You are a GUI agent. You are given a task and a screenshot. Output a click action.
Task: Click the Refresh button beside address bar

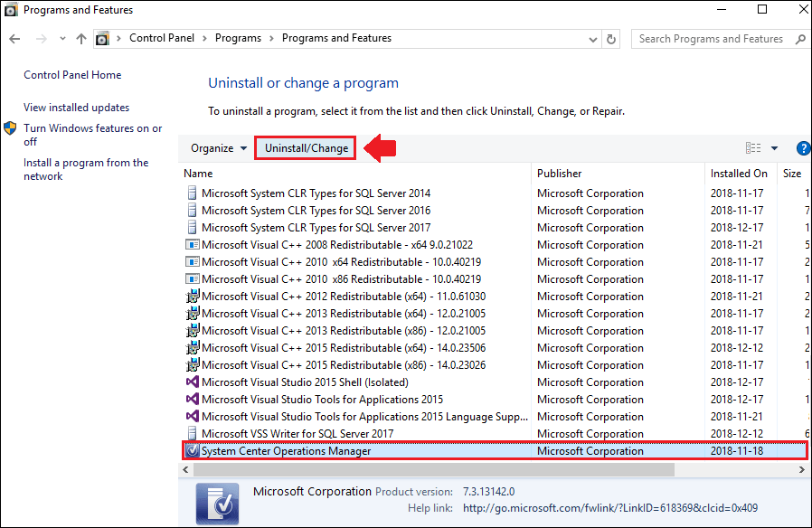611,39
